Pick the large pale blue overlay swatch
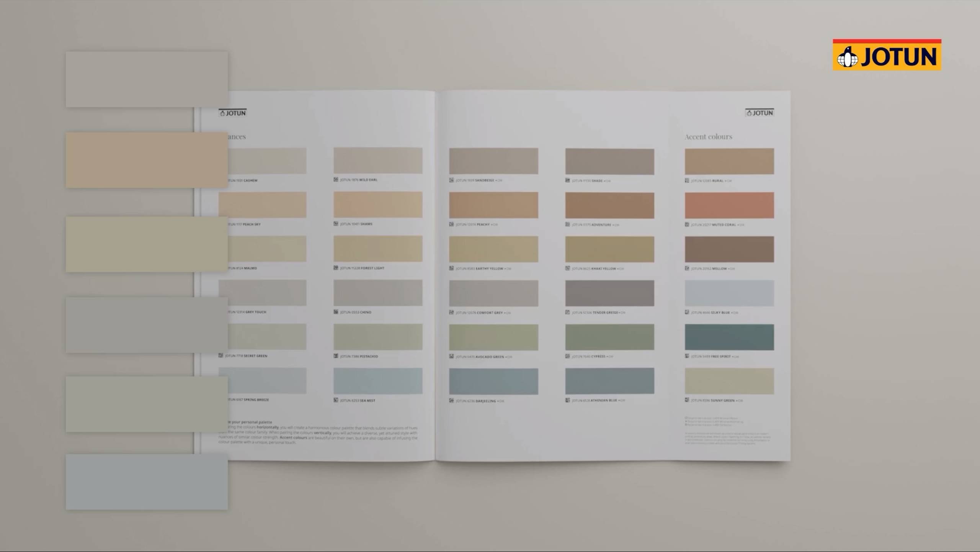 [x=147, y=482]
